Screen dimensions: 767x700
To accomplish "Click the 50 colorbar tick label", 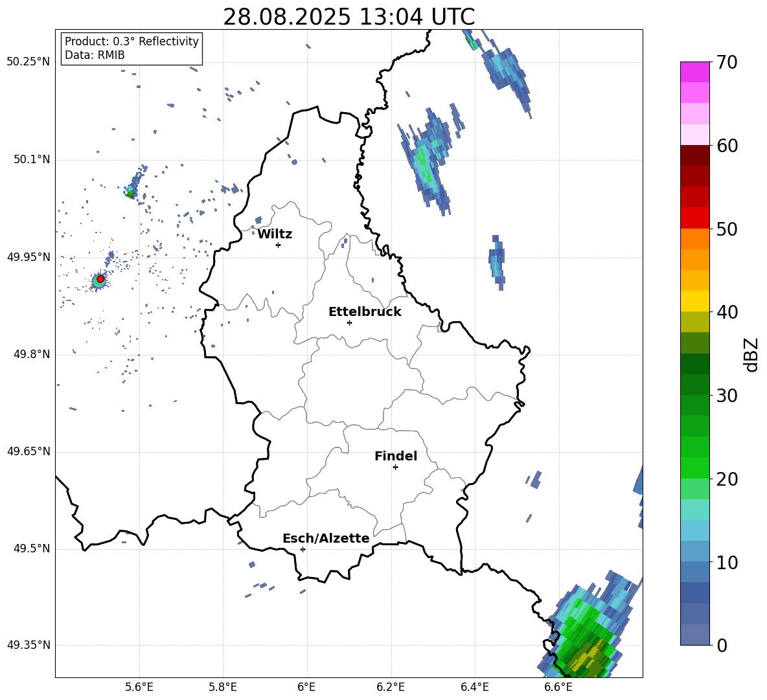I will point(727,229).
